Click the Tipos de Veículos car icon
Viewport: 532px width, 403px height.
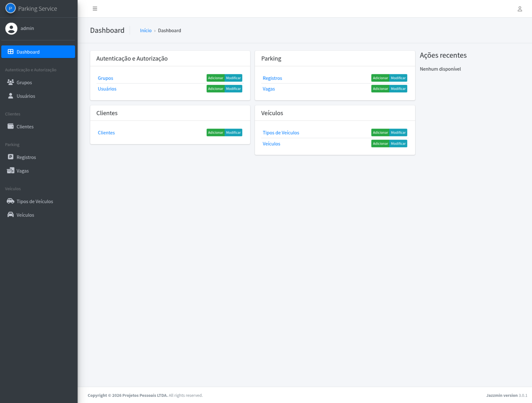click(10, 201)
